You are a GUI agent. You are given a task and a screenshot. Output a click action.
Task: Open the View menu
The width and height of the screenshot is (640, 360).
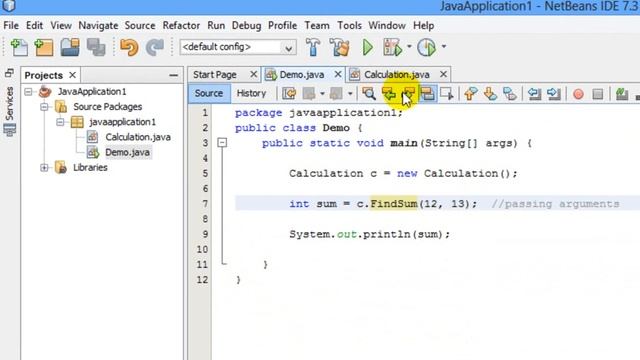coord(61,25)
